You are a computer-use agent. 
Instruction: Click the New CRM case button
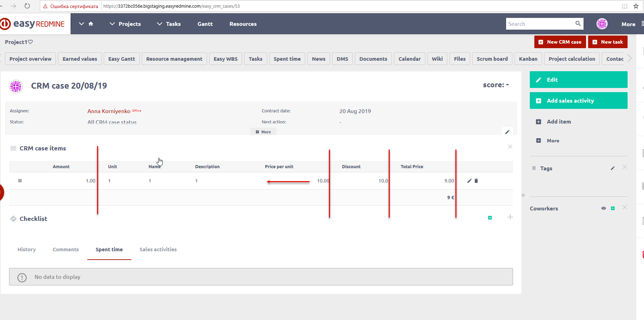coord(560,42)
